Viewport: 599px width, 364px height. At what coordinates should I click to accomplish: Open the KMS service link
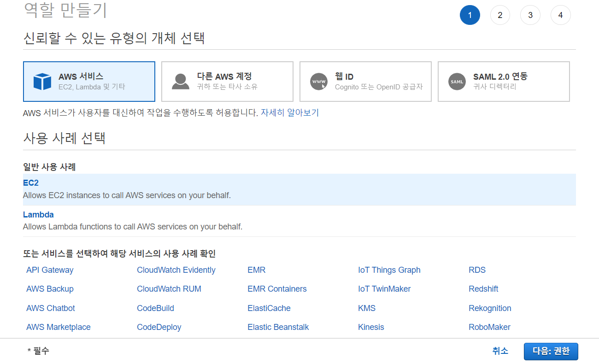[x=367, y=308]
